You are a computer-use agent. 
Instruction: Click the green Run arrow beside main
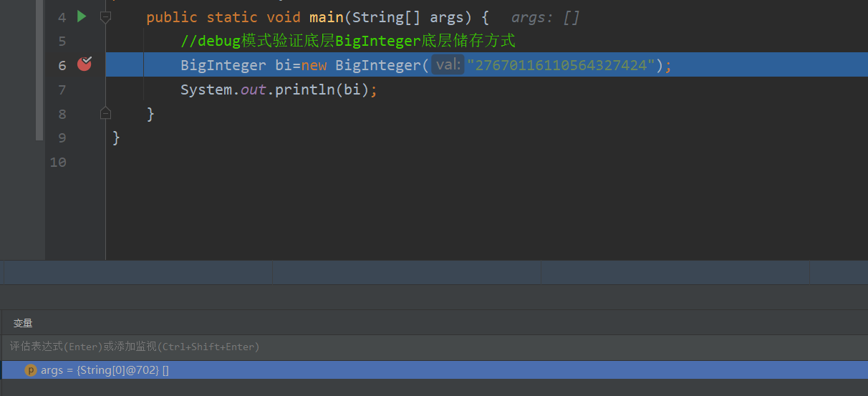[x=82, y=16]
